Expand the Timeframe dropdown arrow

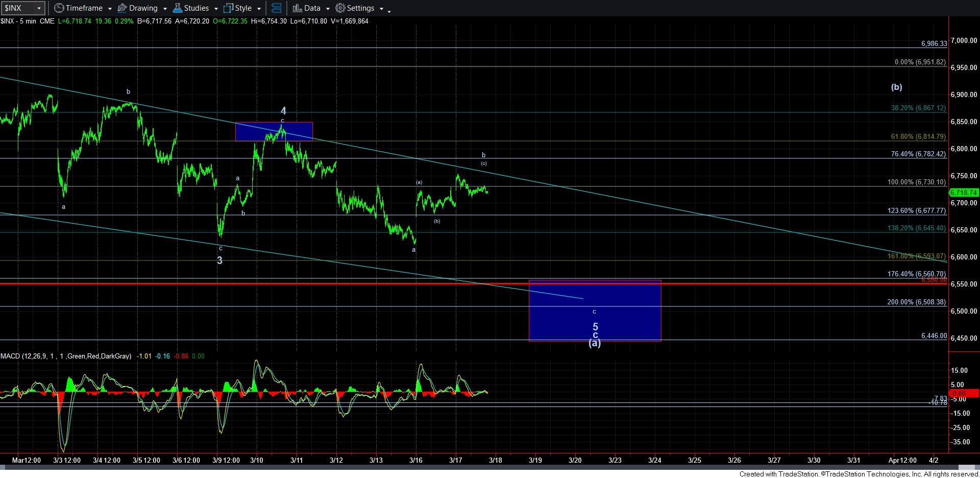pos(110,9)
